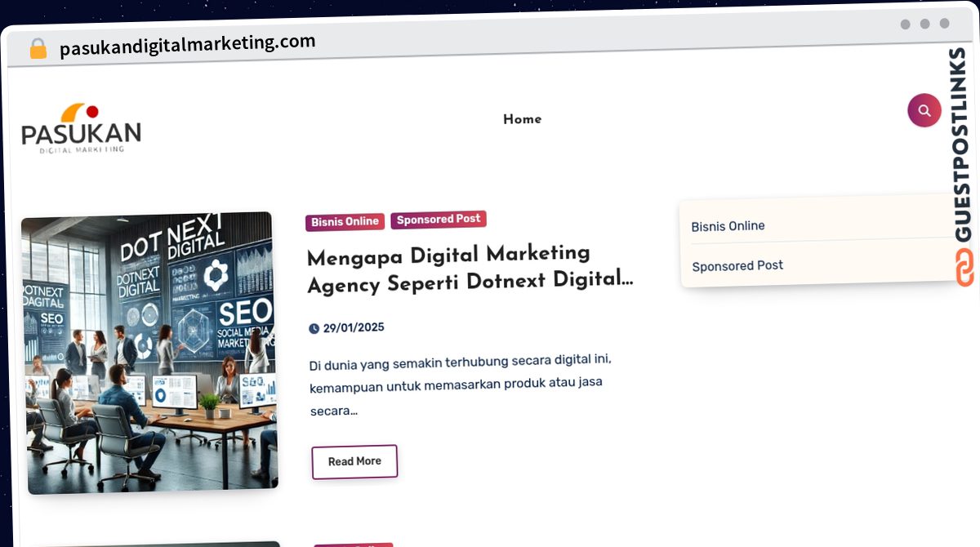Click the Read More button

point(354,461)
